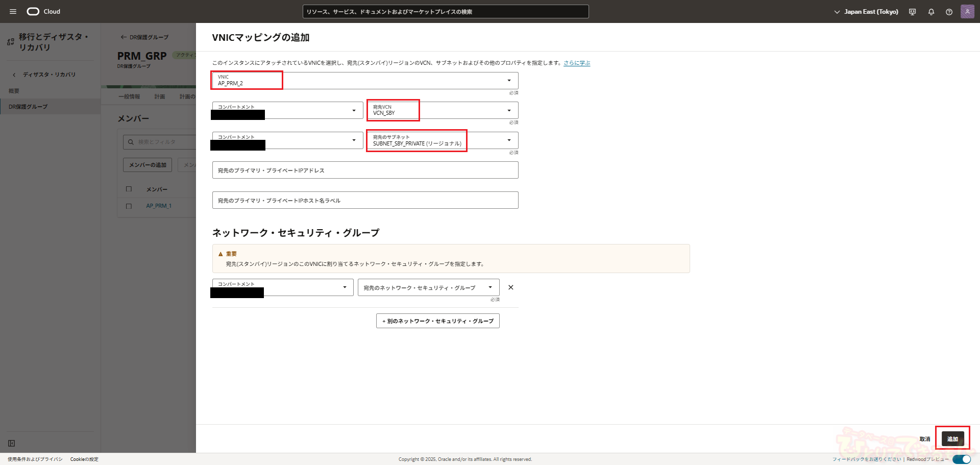Screen dimensions: 980x465
Task: Open the user profile avatar menu
Action: point(967,11)
